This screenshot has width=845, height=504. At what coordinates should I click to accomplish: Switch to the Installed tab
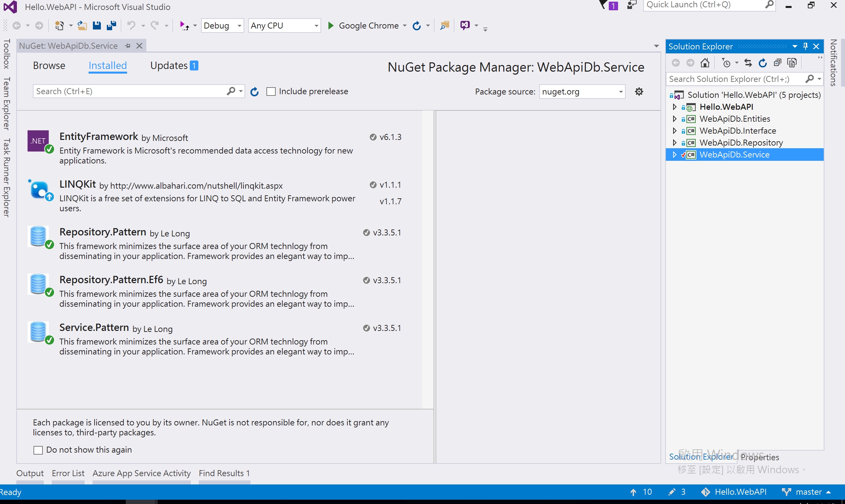(108, 66)
